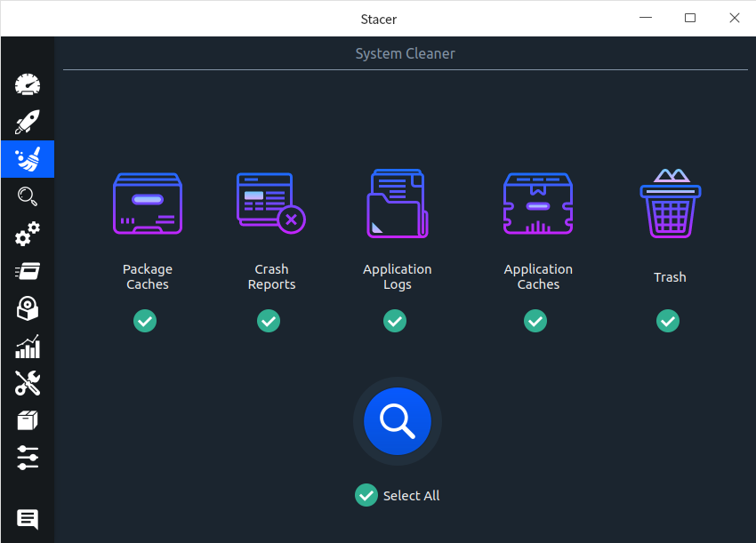The height and width of the screenshot is (543, 756).
Task: Open the Services gears icon
Action: pyautogui.click(x=27, y=234)
